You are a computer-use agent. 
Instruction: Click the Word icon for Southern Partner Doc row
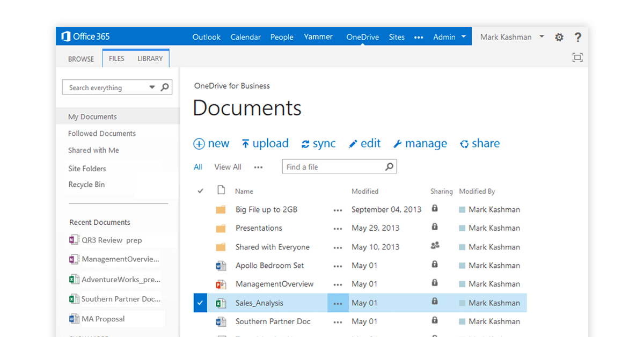[x=221, y=321]
